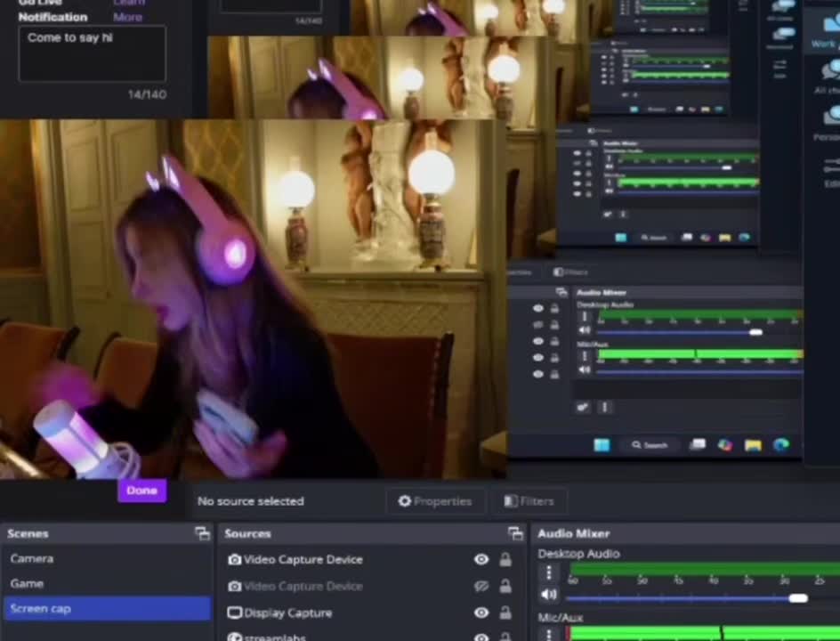Pop out the Sources panel
Viewport: 840px width, 641px height.
coord(515,533)
